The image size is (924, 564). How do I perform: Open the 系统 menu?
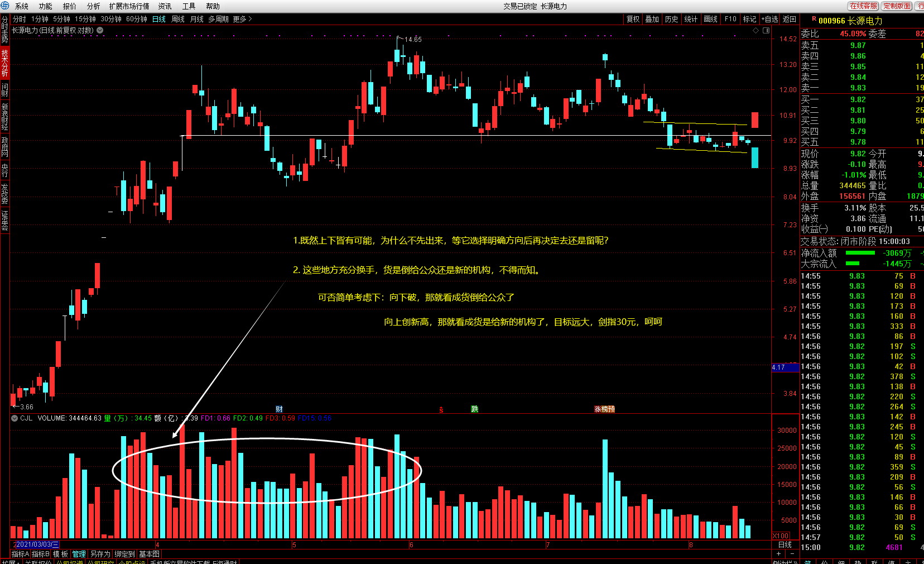pyautogui.click(x=22, y=6)
